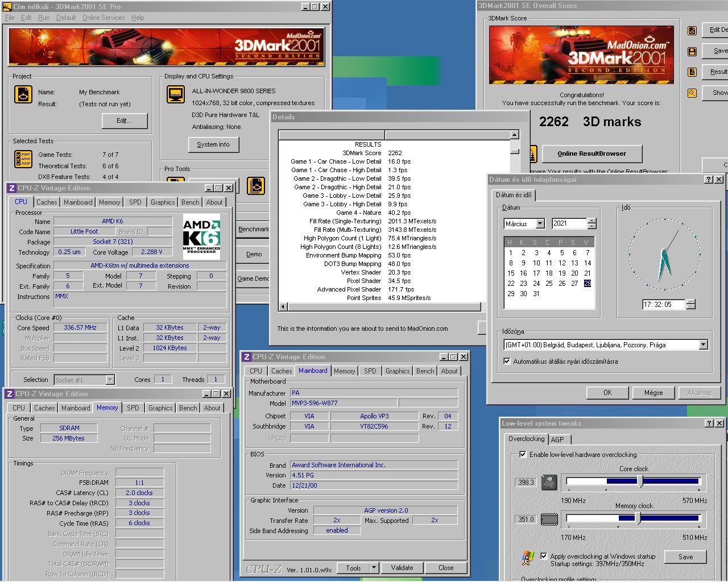Image resolution: width=728 pixels, height=582 pixels.
Task: Open the Help menu in 3DMark
Action: pos(138,18)
